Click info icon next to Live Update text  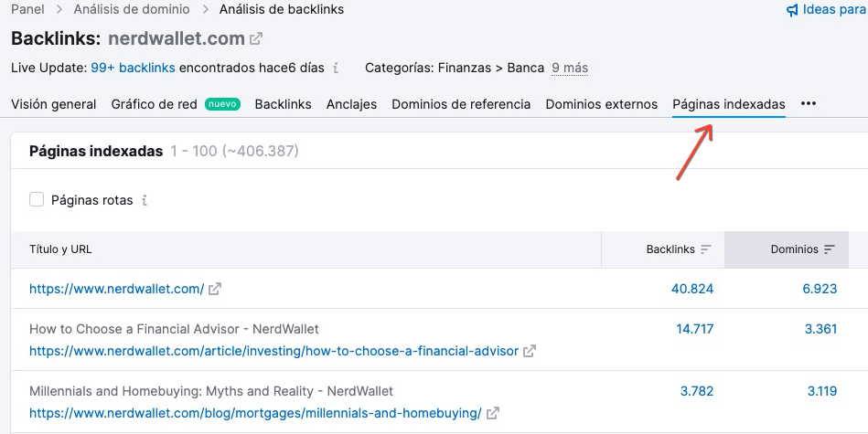click(x=336, y=68)
